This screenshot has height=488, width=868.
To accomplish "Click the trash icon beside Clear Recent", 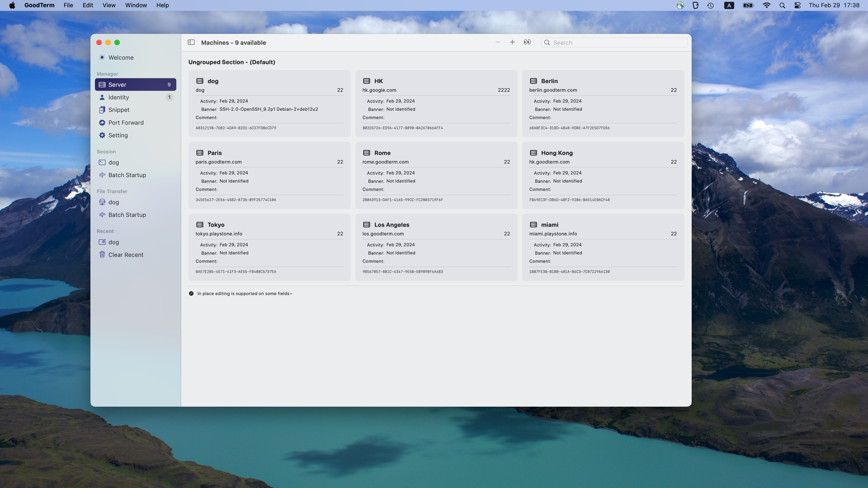I will 102,255.
